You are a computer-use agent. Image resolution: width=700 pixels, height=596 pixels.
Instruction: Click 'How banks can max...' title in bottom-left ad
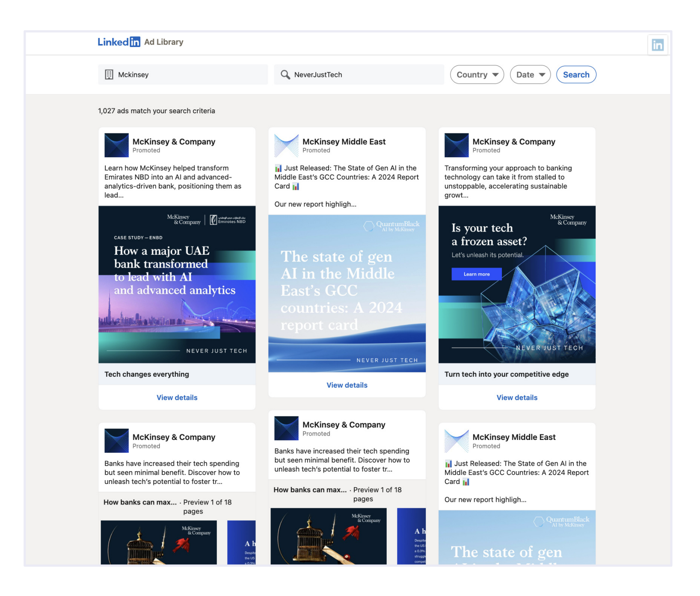pos(140,502)
